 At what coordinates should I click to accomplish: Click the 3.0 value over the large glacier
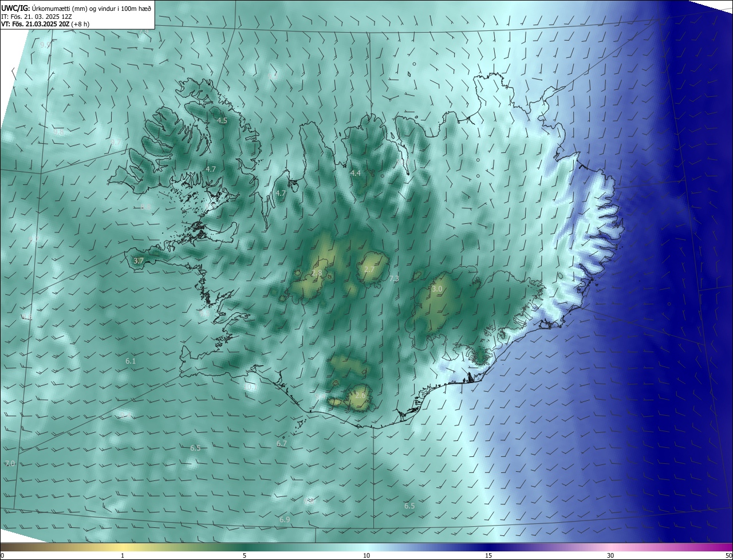click(x=437, y=289)
